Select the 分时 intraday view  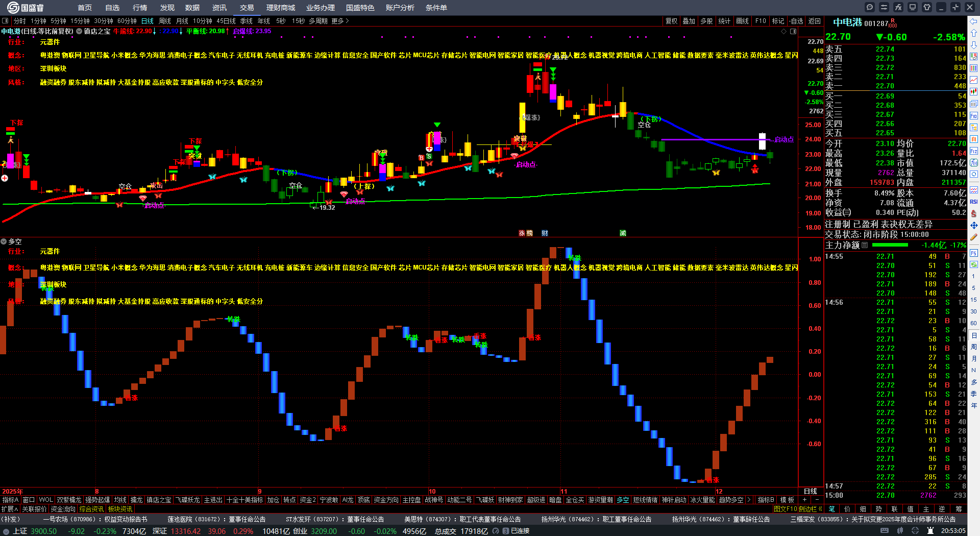(20, 21)
